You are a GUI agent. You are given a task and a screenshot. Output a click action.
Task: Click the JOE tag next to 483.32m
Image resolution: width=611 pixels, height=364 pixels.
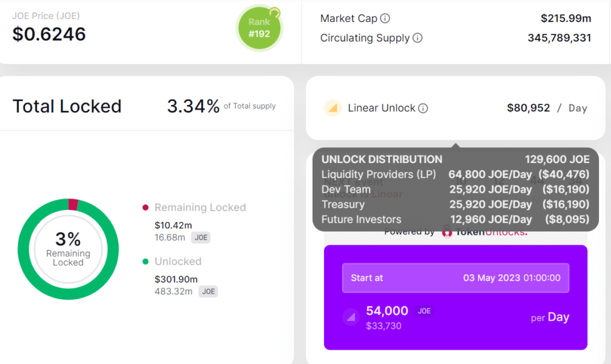click(208, 291)
